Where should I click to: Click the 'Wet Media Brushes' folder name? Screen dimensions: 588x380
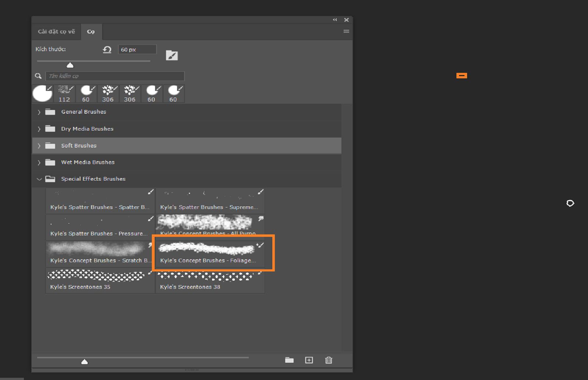88,162
